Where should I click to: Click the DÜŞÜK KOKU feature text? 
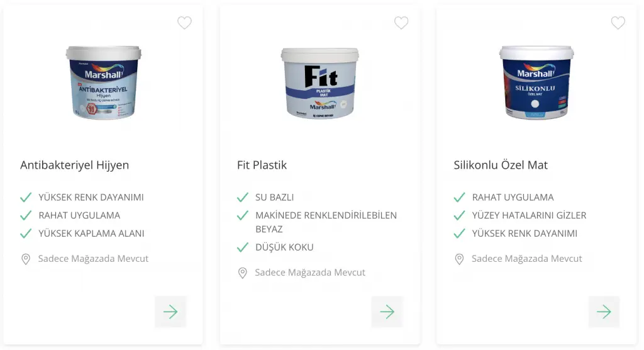tap(284, 247)
